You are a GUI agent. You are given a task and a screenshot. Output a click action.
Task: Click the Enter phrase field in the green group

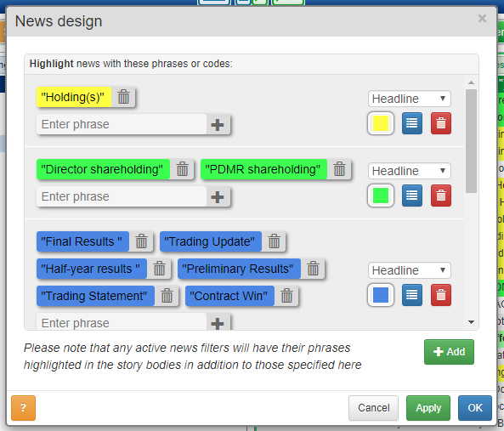(122, 196)
